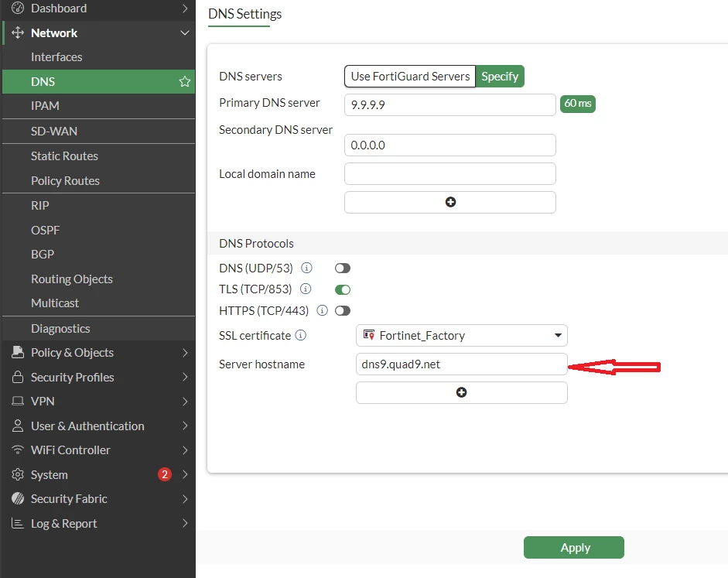Image resolution: width=728 pixels, height=578 pixels.
Task: Focus the Primary DNS server field
Action: click(450, 105)
